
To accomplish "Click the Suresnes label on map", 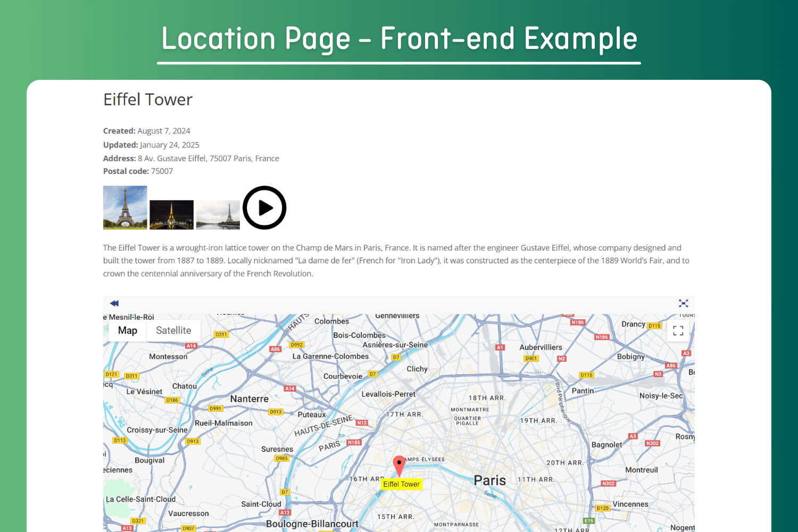I will [277, 449].
